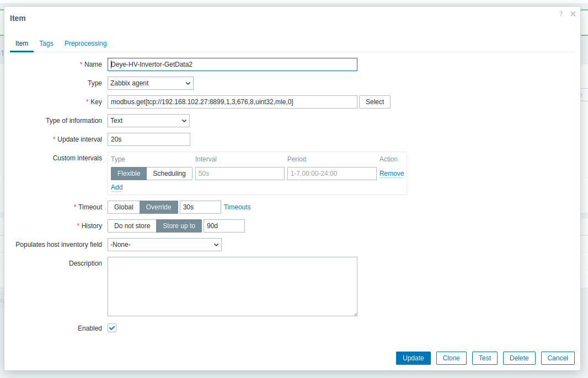
Task: Click into the Key modbus.get field
Action: (x=232, y=102)
